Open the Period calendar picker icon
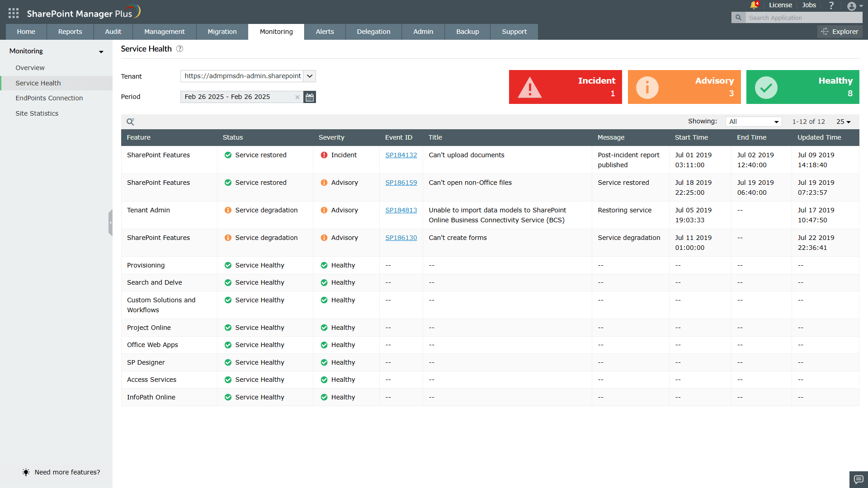Screen dimensions: 868x488 [x=310, y=97]
